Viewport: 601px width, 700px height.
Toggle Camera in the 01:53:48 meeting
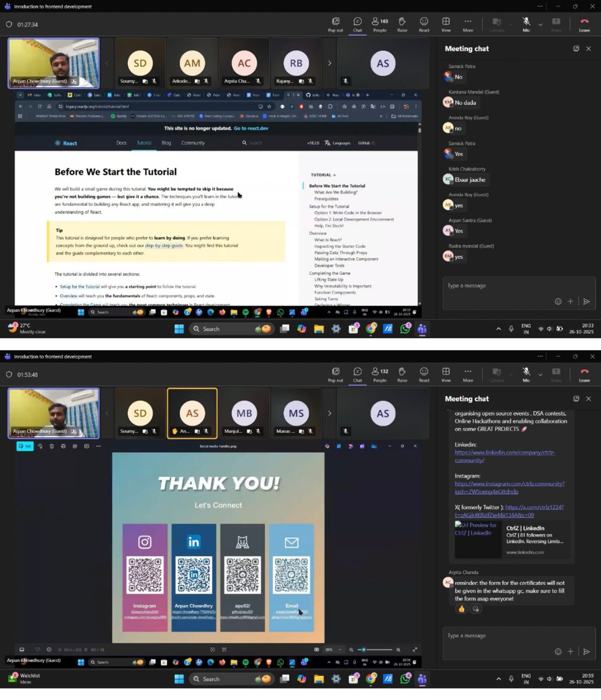click(x=497, y=374)
